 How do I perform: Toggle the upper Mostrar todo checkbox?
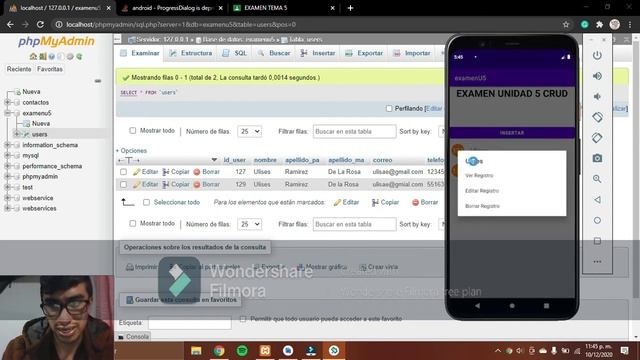click(133, 131)
